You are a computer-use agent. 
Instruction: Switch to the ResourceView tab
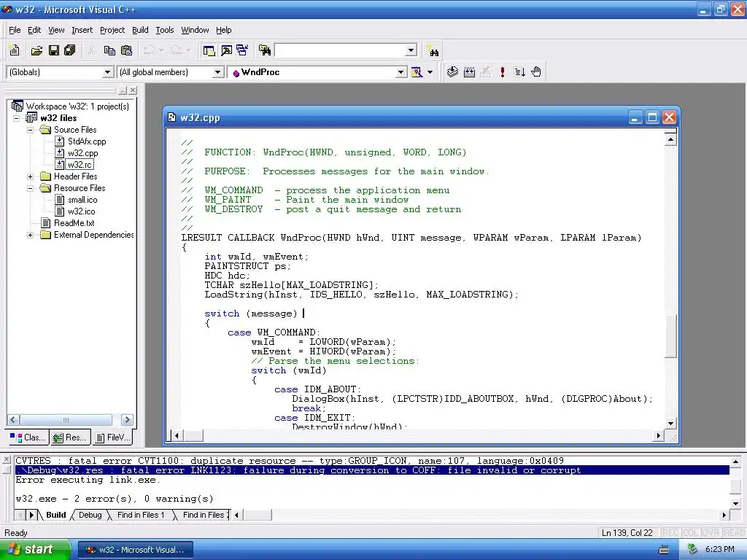[x=69, y=437]
